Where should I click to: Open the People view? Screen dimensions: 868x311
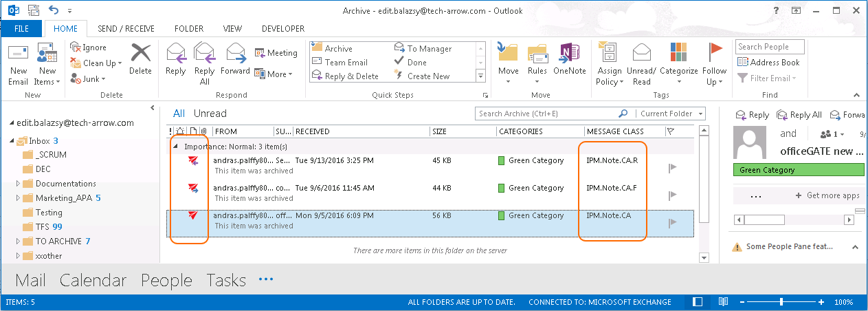[x=166, y=280]
